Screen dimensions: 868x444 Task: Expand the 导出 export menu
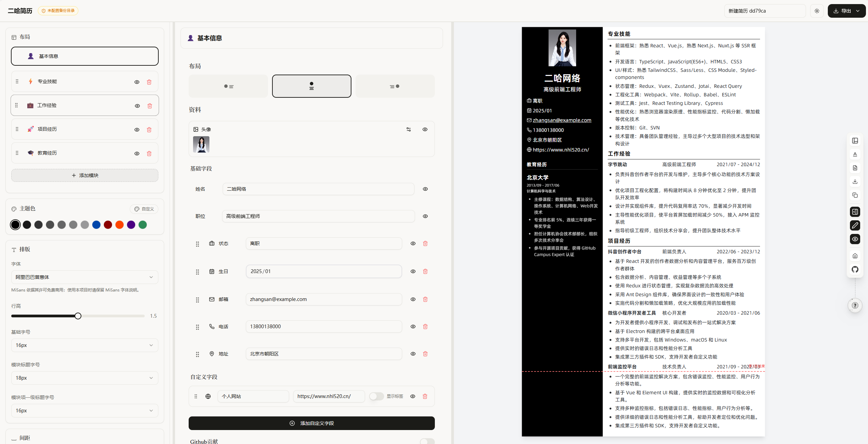[847, 11]
